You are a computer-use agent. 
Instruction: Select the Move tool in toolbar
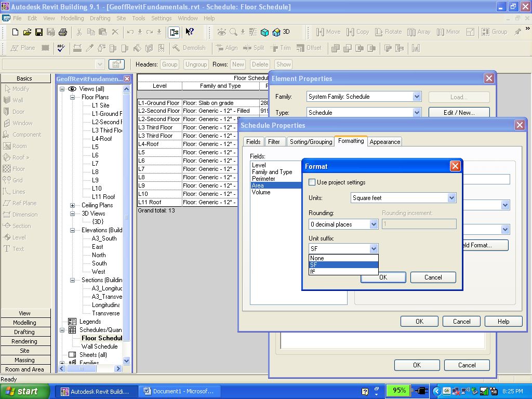(x=328, y=32)
